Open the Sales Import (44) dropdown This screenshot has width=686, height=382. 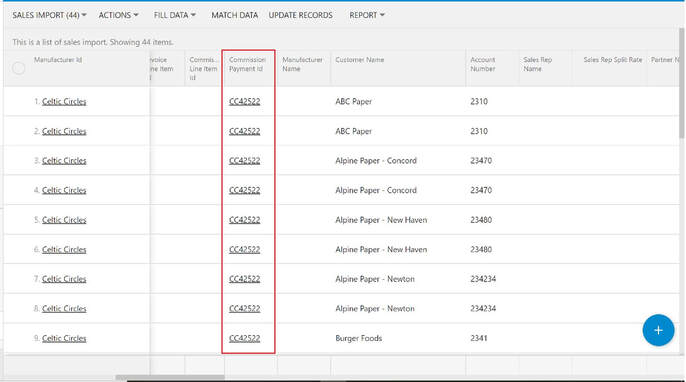pyautogui.click(x=49, y=15)
